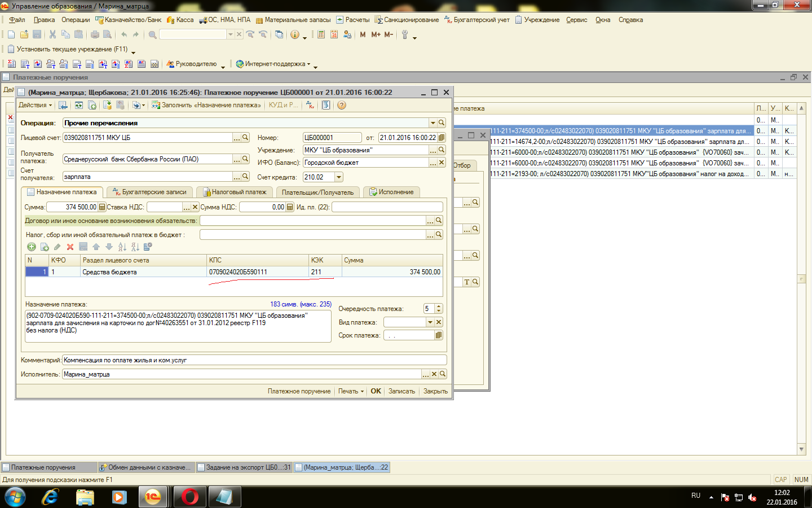Open the calendar icon in main toolbar
Screen dimensions: 812x508
coord(334,34)
